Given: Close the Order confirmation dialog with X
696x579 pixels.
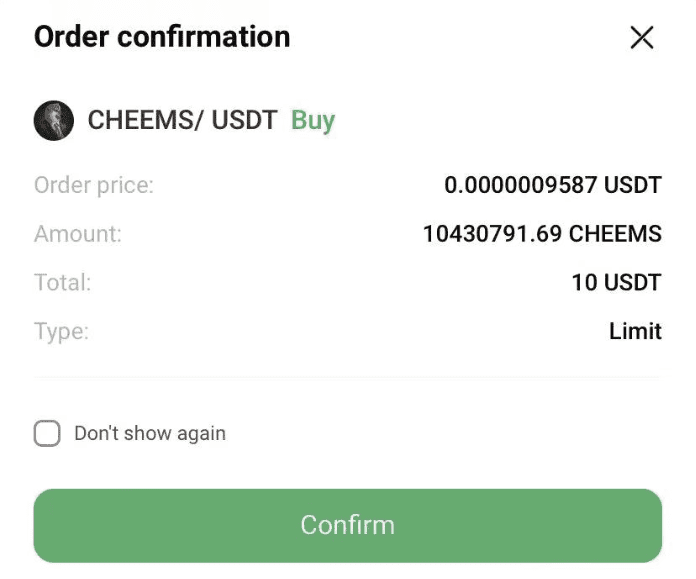Looking at the screenshot, I should coord(642,37).
